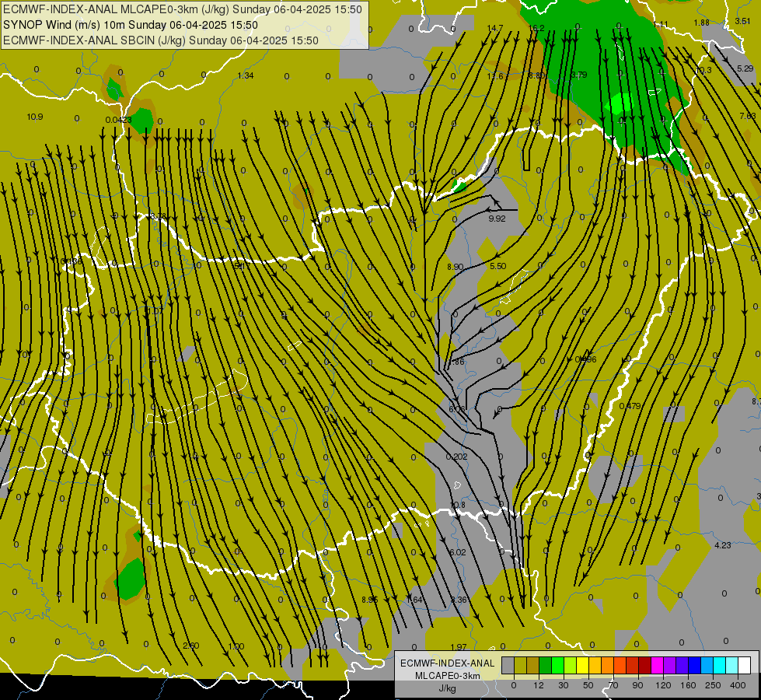Image resolution: width=761 pixels, height=700 pixels.
Task: Click map value 9.92
Action: coord(497,219)
